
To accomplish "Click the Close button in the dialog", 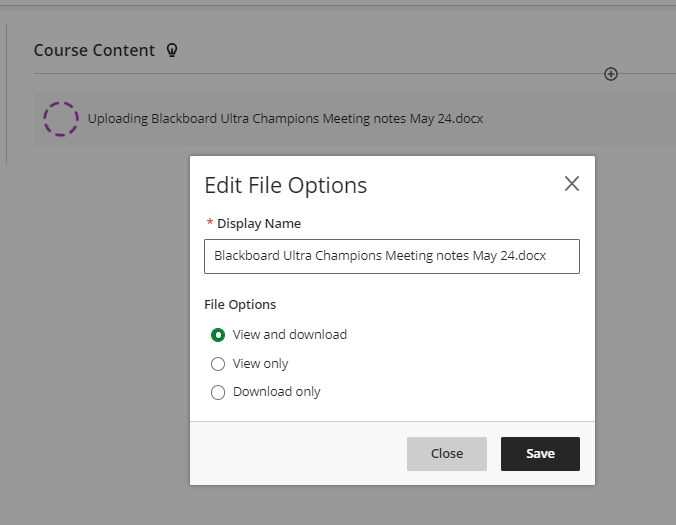I will point(447,454).
